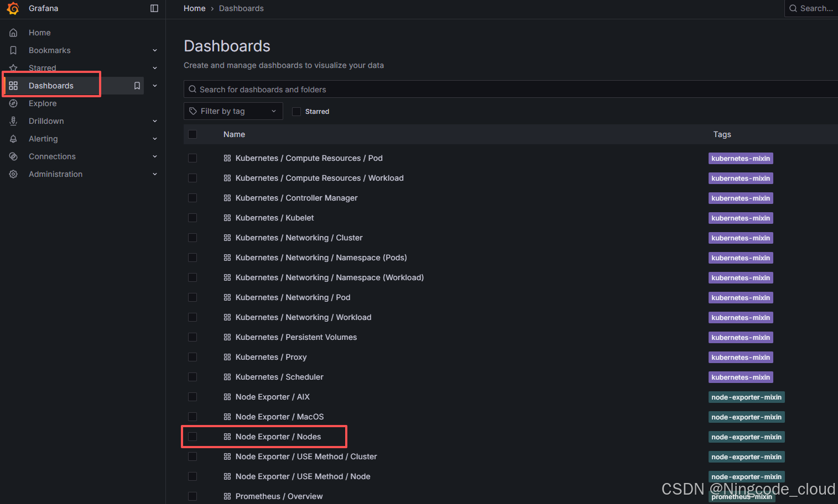Click the kubernetes-mixin tag on the Proxy row
The width and height of the screenshot is (838, 504).
coord(741,358)
